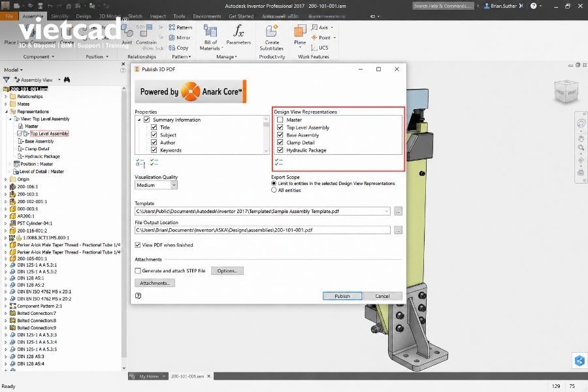
Task: Open STEP file Options button
Action: tap(227, 270)
